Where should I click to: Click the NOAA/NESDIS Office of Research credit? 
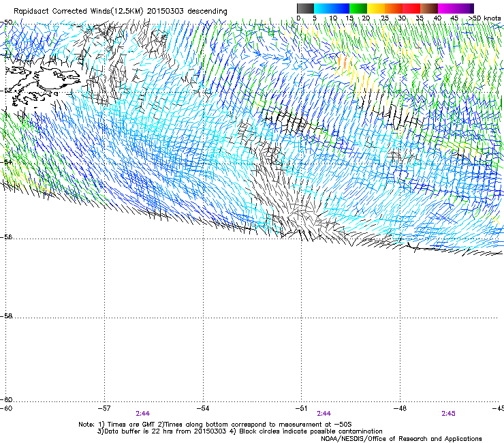(x=401, y=439)
